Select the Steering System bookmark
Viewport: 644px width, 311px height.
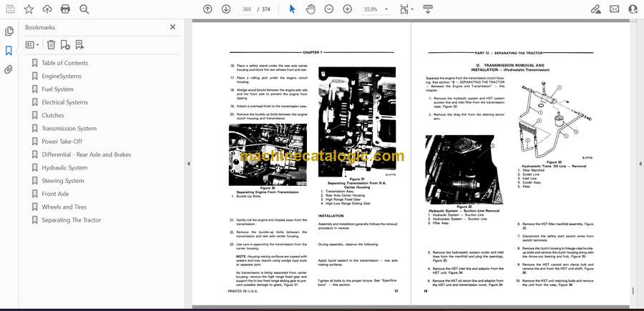pos(63,181)
